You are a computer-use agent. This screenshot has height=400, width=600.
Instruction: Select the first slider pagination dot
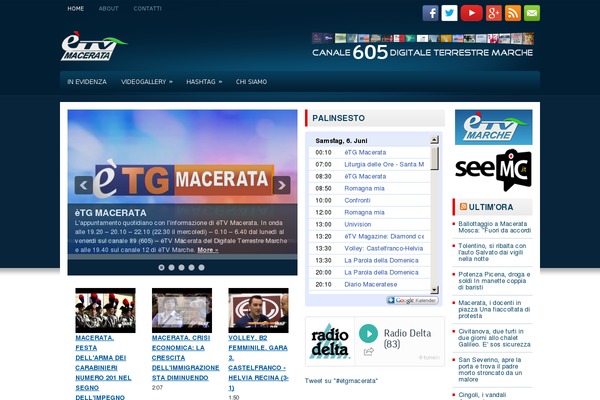pyautogui.click(x=161, y=268)
